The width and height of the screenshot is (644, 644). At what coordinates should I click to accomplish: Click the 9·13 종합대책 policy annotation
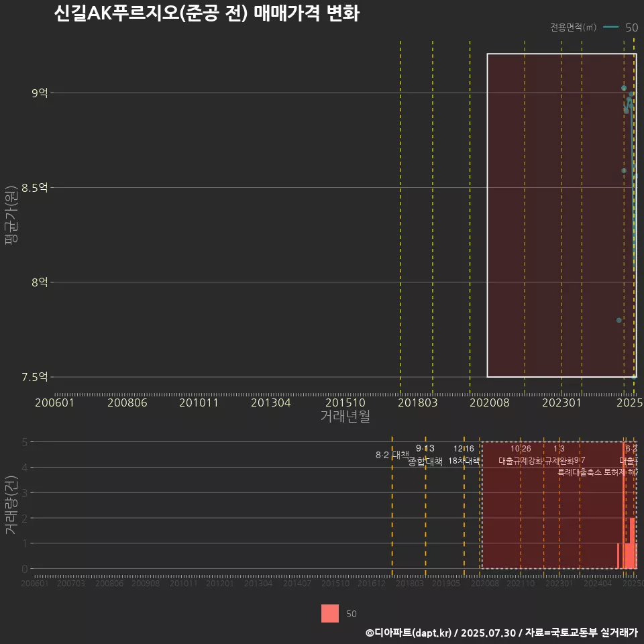pos(425,455)
